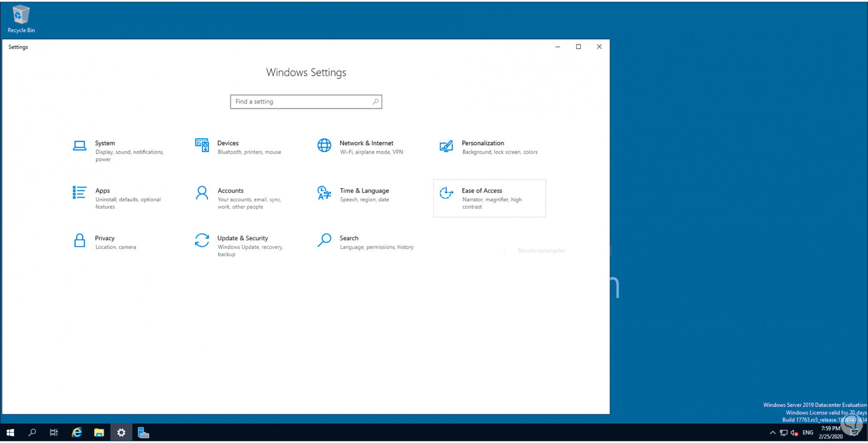
Task: Click the magnifier icon in the search box
Action: pos(376,101)
